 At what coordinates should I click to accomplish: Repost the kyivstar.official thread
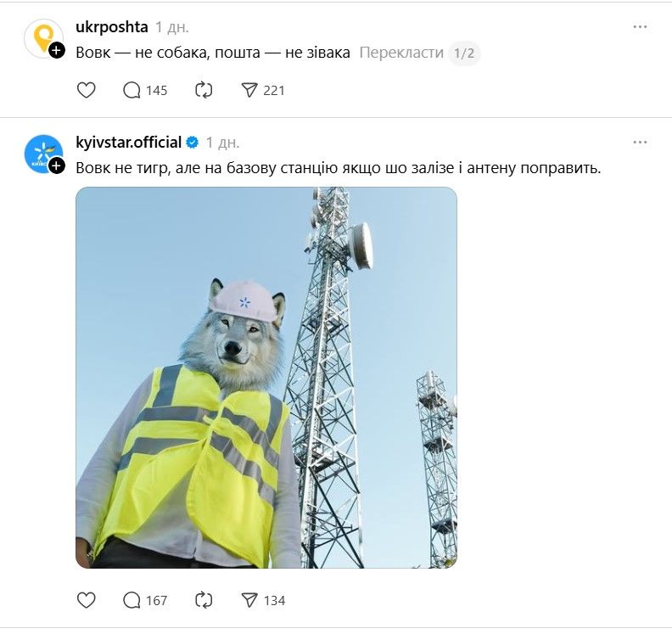coord(204,600)
